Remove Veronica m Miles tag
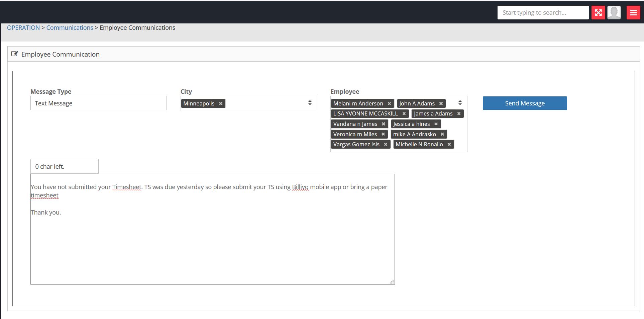This screenshot has height=319, width=644. click(383, 134)
